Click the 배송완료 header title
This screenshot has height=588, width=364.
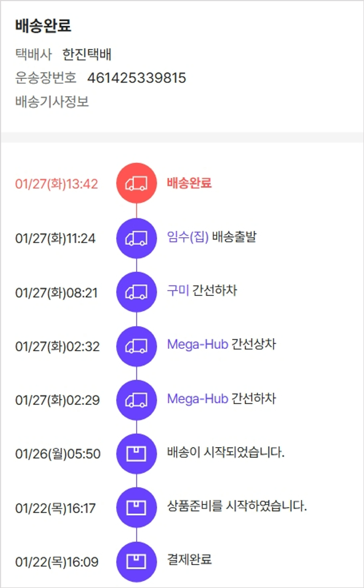(x=43, y=26)
